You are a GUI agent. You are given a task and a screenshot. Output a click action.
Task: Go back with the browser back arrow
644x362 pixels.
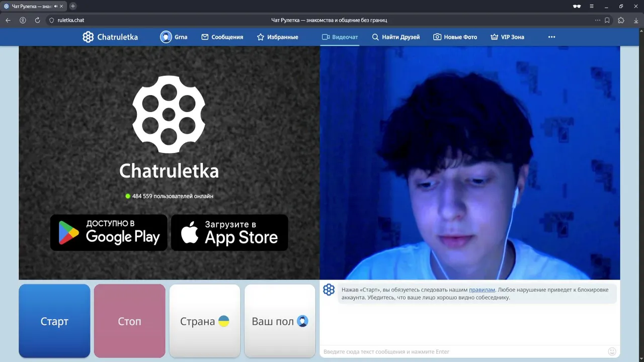[8, 20]
